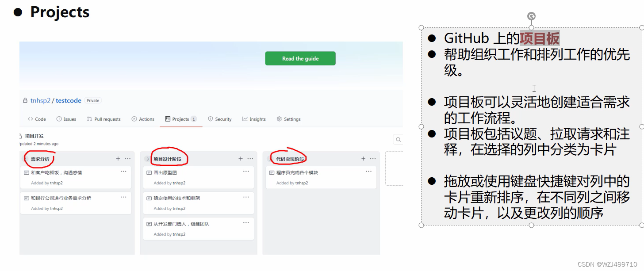Click tnhsp2 under card 确定使用的技术和框架
The height and width of the screenshot is (271, 644).
(x=179, y=209)
